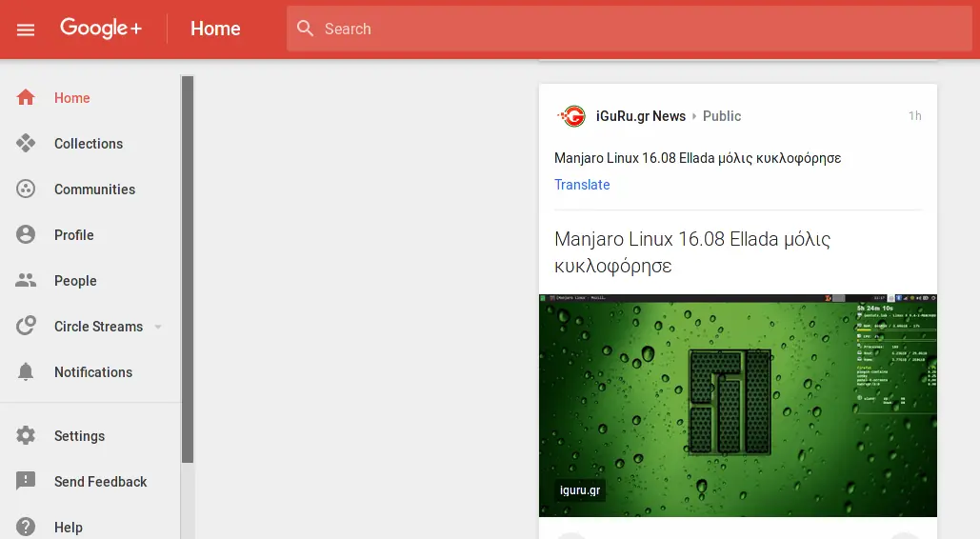Click the Profile avatar icon

pyautogui.click(x=26, y=234)
